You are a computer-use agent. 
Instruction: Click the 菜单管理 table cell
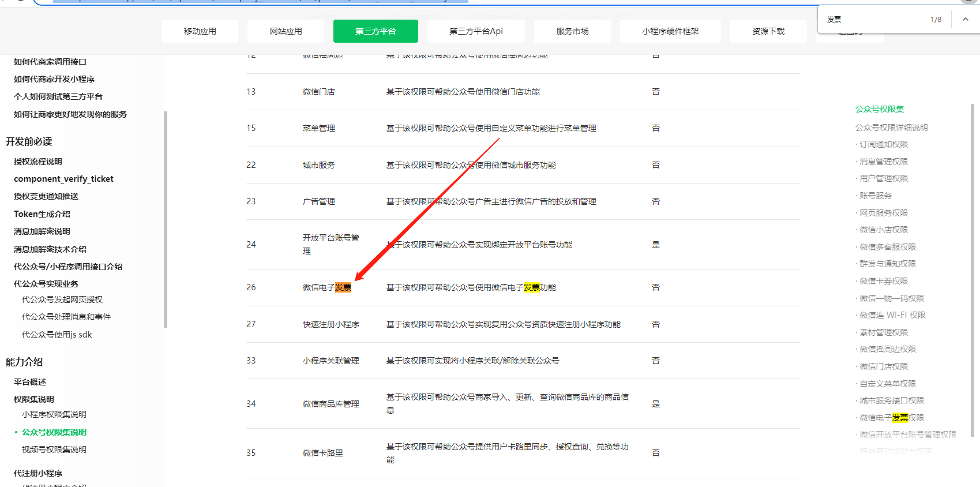point(319,128)
